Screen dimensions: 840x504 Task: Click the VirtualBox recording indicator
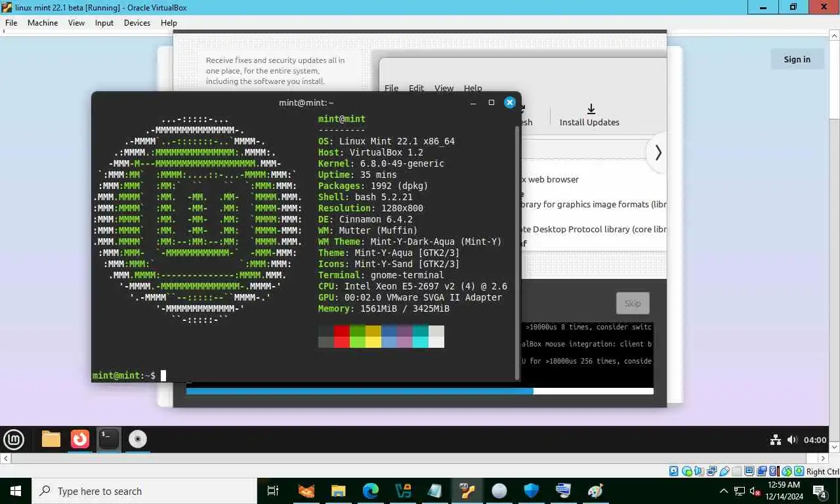click(x=761, y=471)
